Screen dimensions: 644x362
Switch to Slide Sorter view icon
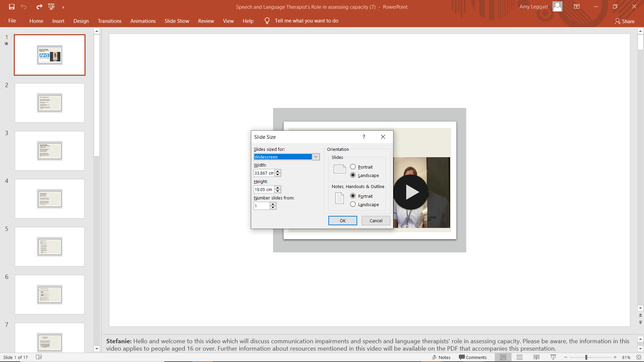[520, 357]
